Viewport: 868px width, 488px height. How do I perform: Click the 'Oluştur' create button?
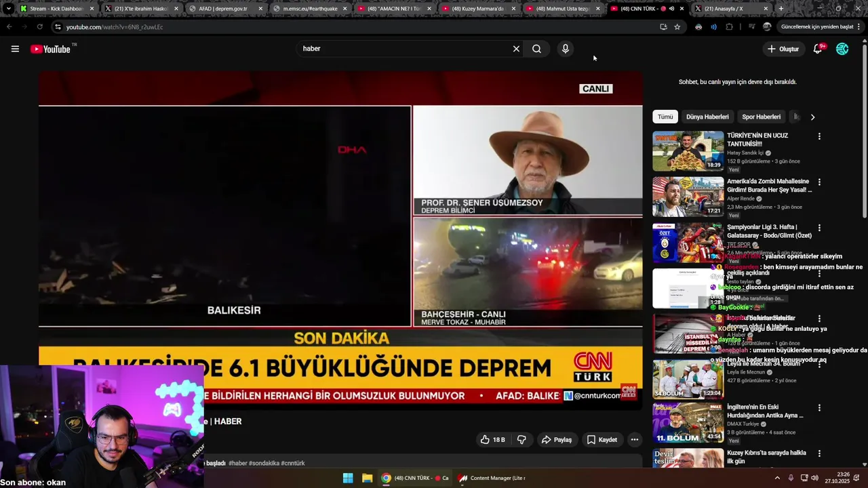pyautogui.click(x=783, y=49)
